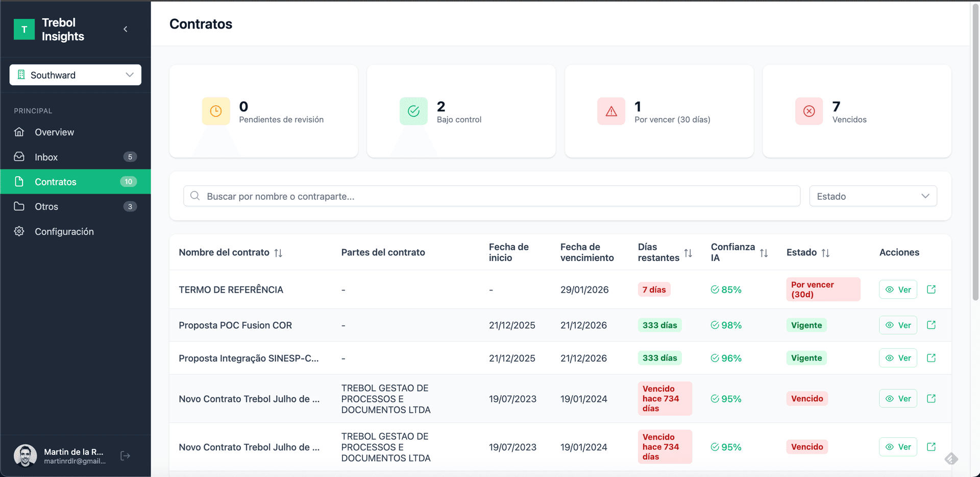Image resolution: width=980 pixels, height=477 pixels.
Task: Go to Inbox in sidebar
Action: click(x=46, y=157)
